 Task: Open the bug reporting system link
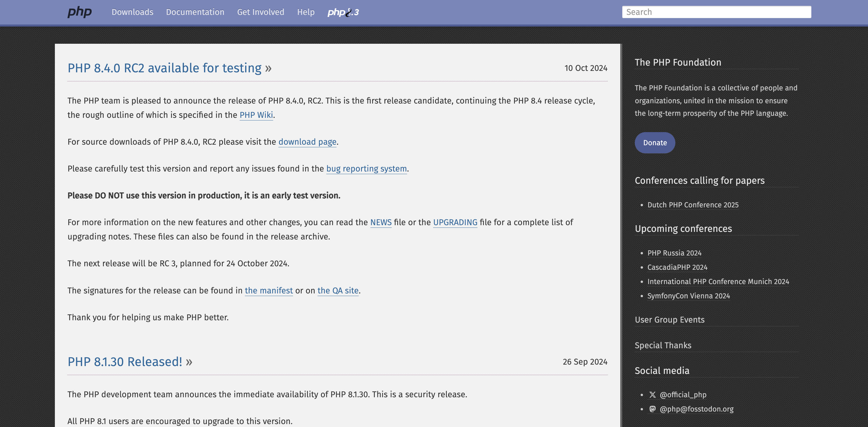(x=367, y=169)
